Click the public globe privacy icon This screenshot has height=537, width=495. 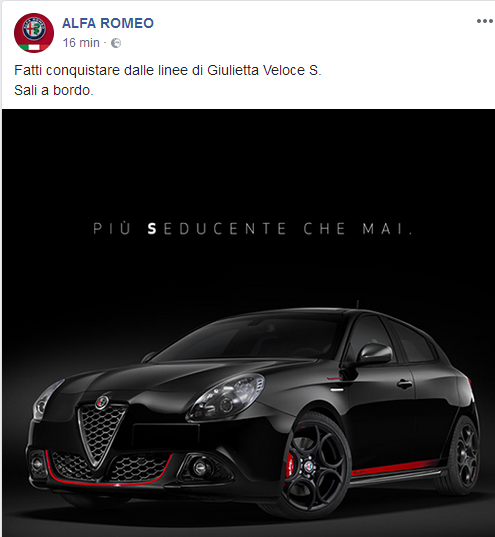(x=116, y=43)
